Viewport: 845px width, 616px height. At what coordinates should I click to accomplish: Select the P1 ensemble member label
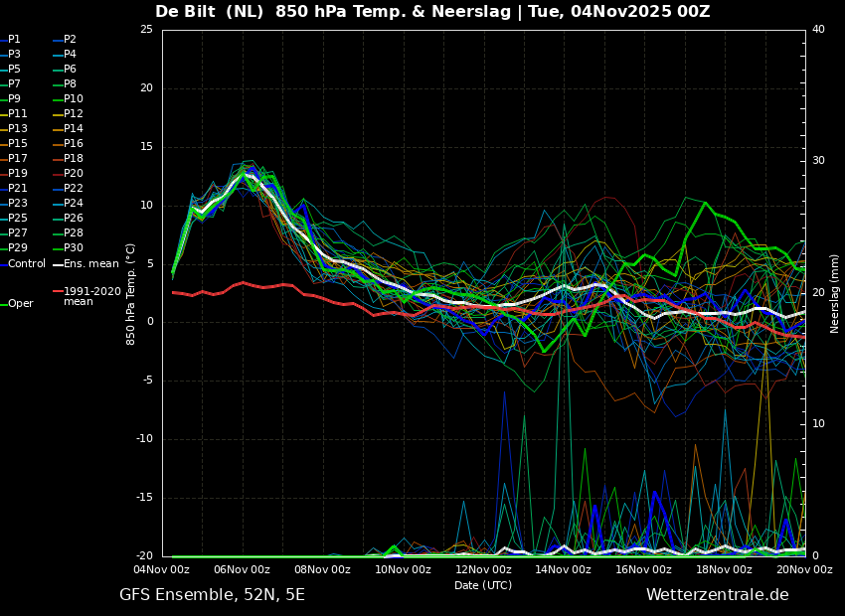[14, 40]
